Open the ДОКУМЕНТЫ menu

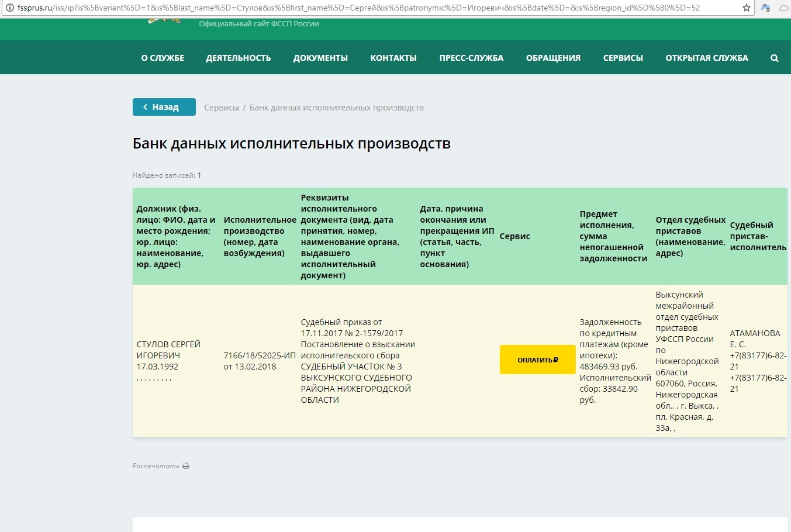click(x=320, y=58)
